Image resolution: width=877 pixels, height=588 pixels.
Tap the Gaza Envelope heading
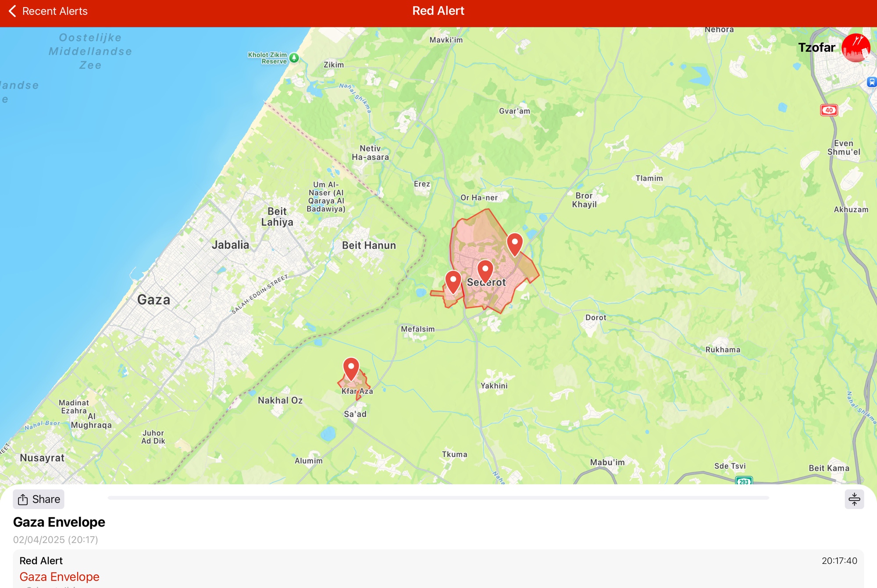(x=59, y=522)
